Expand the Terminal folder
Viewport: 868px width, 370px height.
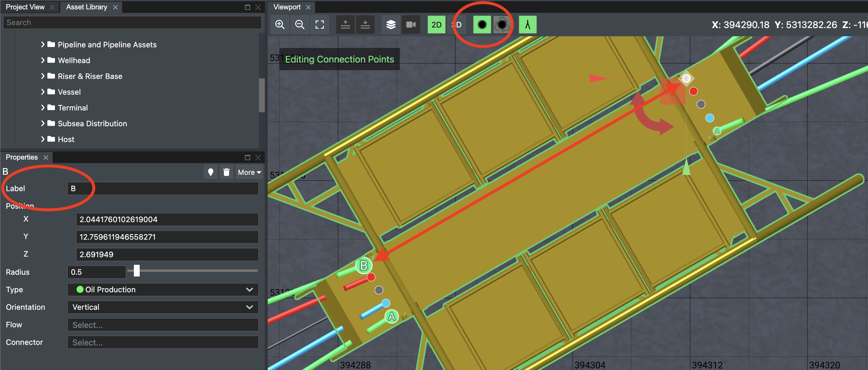(x=42, y=108)
